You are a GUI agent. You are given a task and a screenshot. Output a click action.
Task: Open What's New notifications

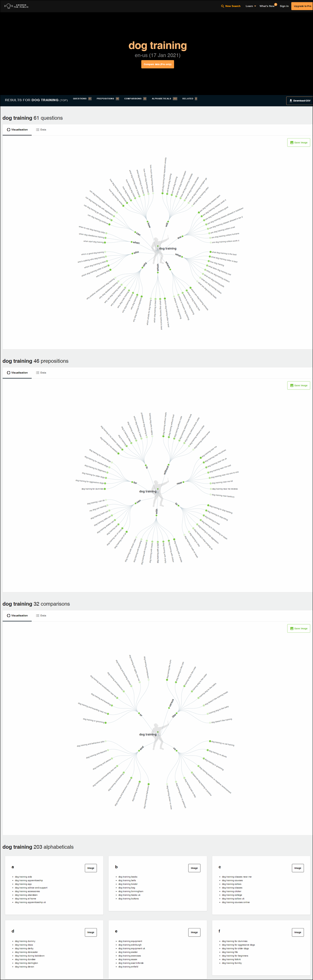267,6
